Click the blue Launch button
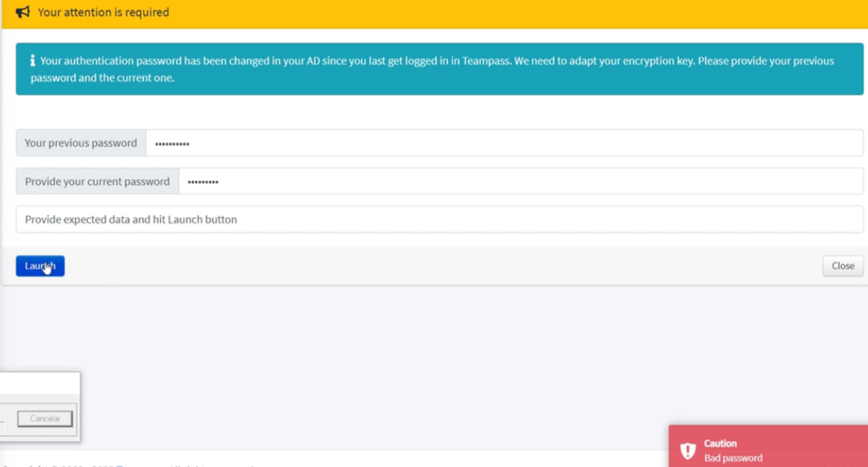This screenshot has width=868, height=467. tap(40, 265)
